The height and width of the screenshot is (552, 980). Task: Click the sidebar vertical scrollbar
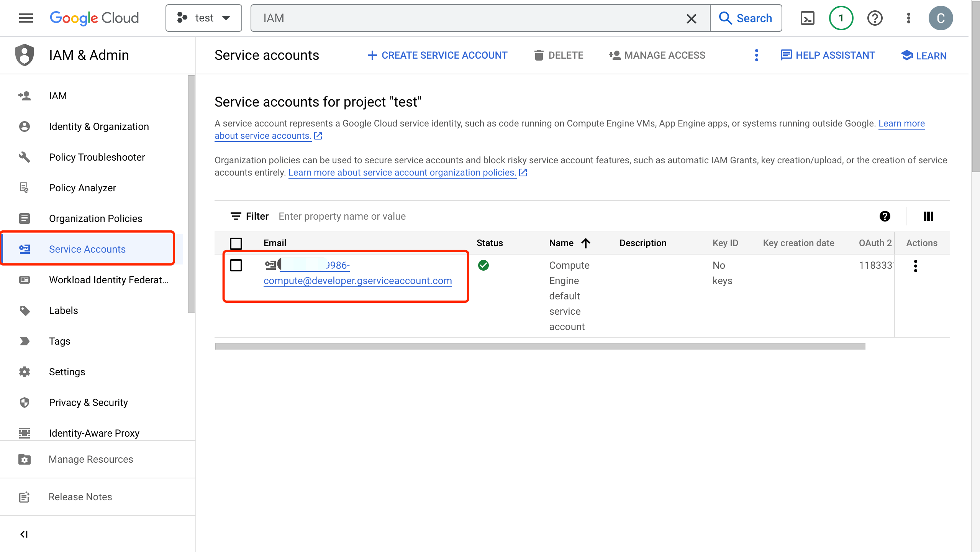coord(191,194)
